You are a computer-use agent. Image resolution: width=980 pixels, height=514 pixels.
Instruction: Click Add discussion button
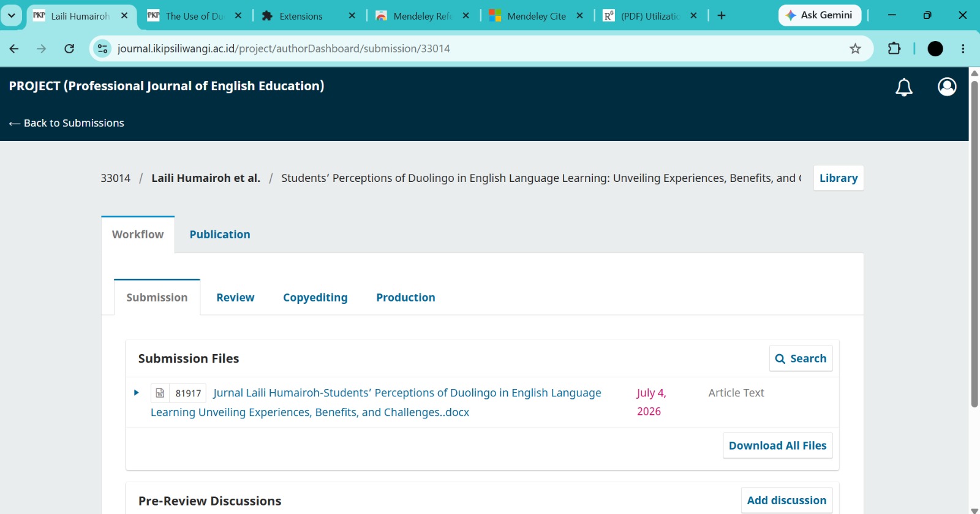click(786, 501)
